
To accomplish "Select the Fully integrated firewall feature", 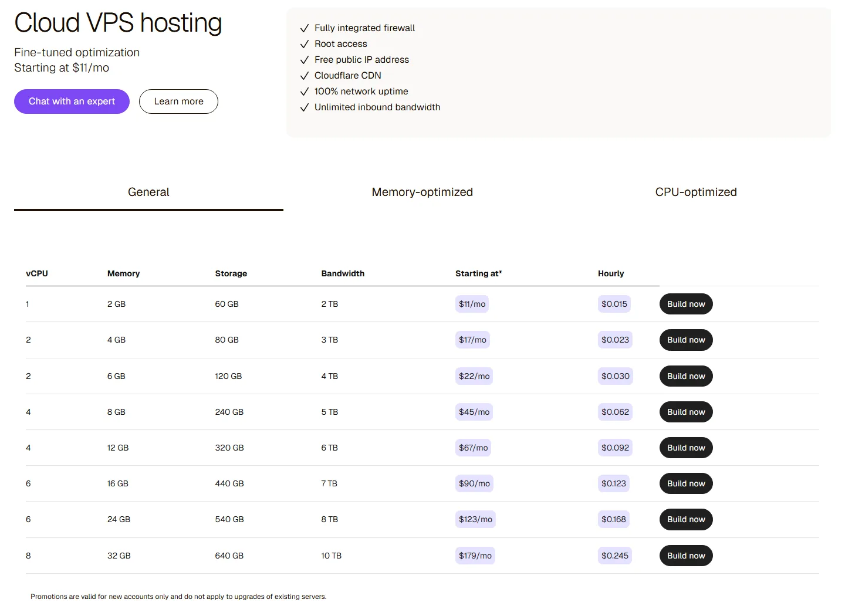I will click(364, 28).
